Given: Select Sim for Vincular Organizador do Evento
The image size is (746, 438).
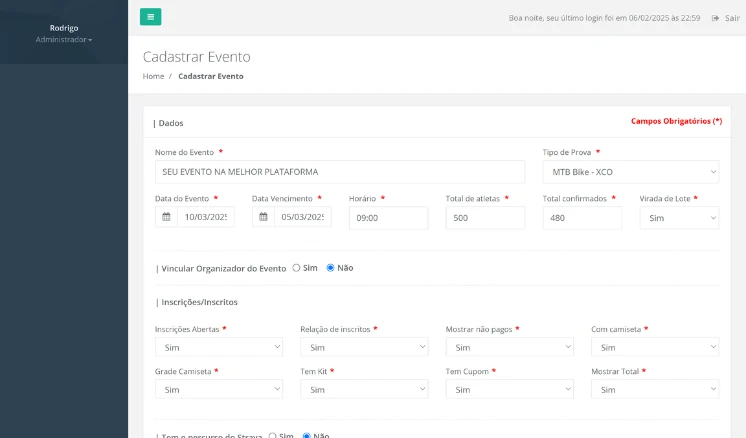Looking at the screenshot, I should (296, 268).
